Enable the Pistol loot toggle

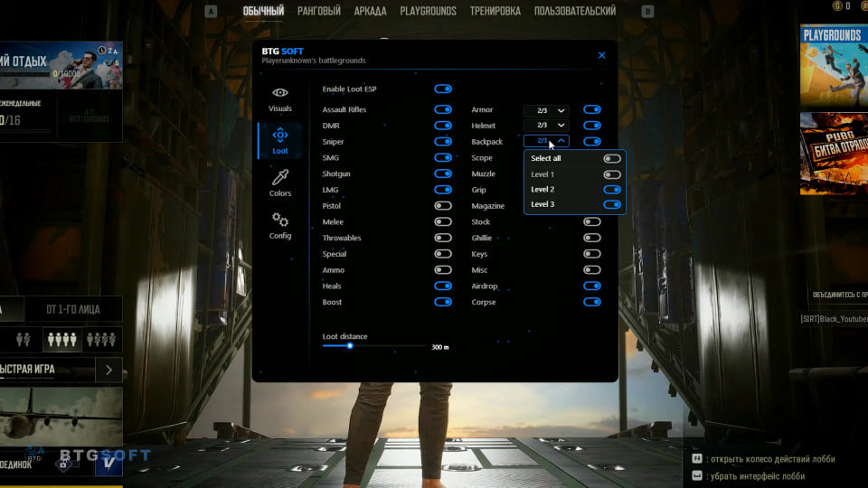443,206
